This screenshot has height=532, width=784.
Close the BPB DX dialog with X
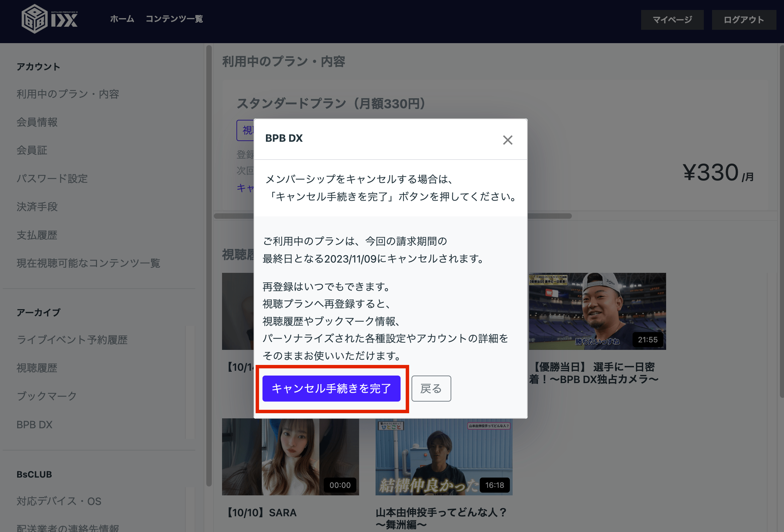[507, 140]
